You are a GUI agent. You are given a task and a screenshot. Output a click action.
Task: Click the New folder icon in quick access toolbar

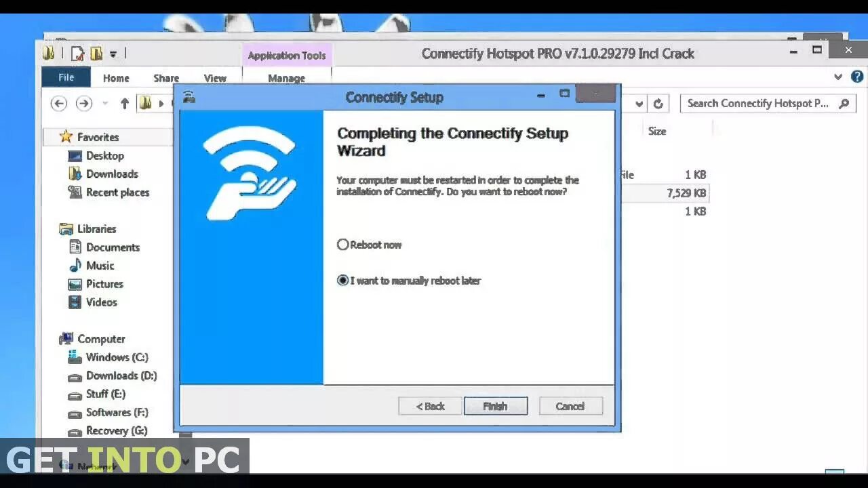(97, 53)
